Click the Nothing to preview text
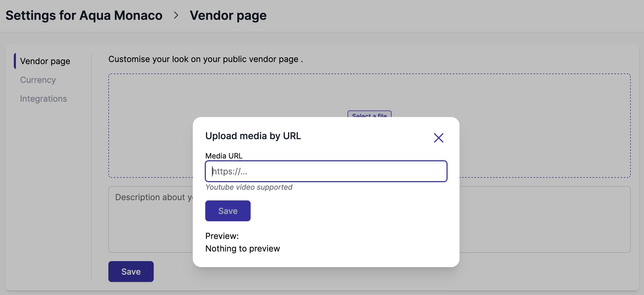The height and width of the screenshot is (295, 644). [242, 248]
